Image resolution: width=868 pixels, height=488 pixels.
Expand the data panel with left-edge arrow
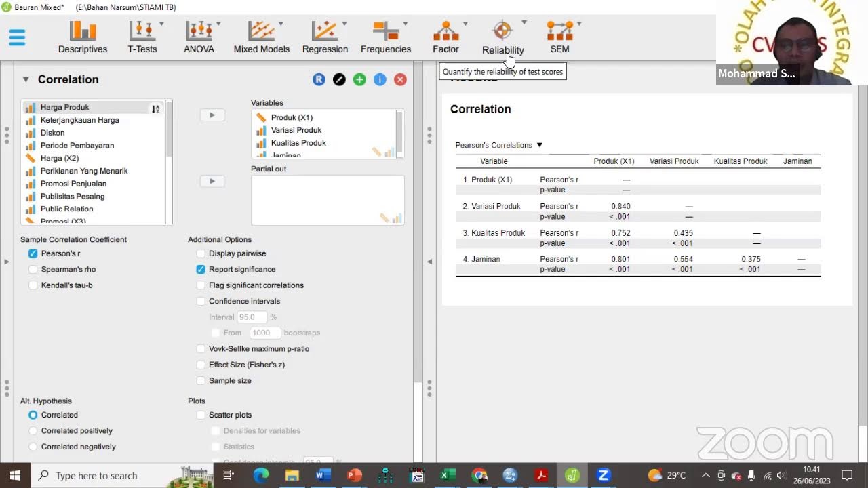point(6,262)
